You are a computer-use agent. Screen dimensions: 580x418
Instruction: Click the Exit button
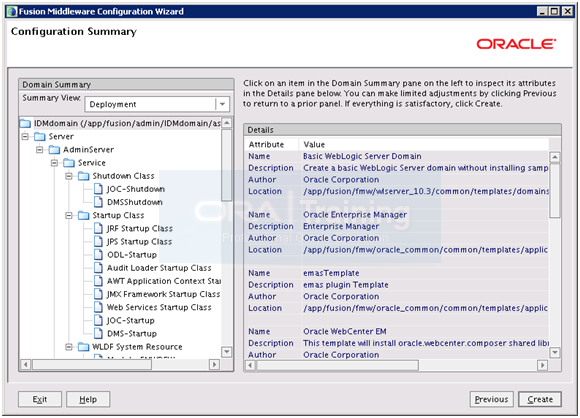click(40, 399)
